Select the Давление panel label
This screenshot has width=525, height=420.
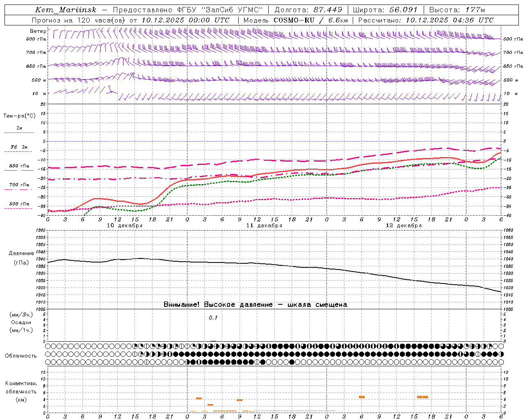21,253
